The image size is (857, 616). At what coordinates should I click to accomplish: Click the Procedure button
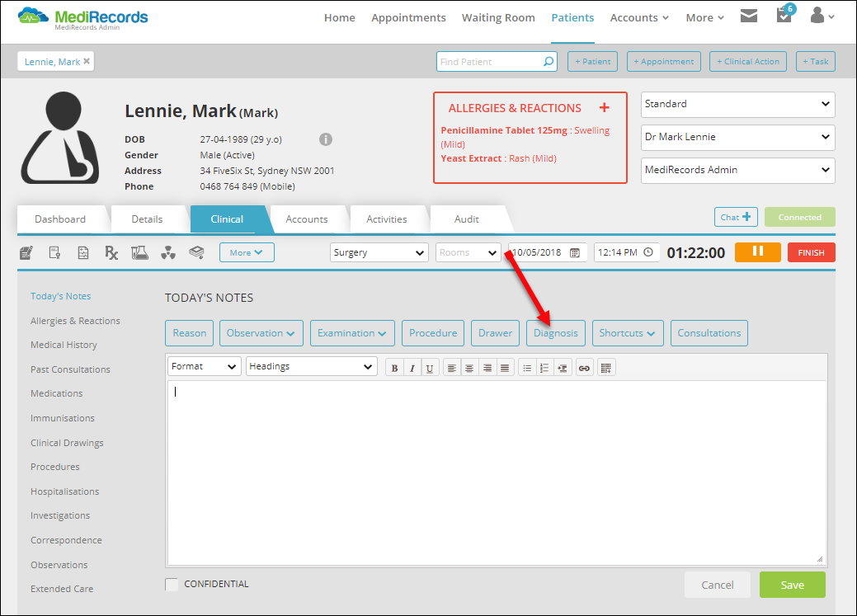433,333
